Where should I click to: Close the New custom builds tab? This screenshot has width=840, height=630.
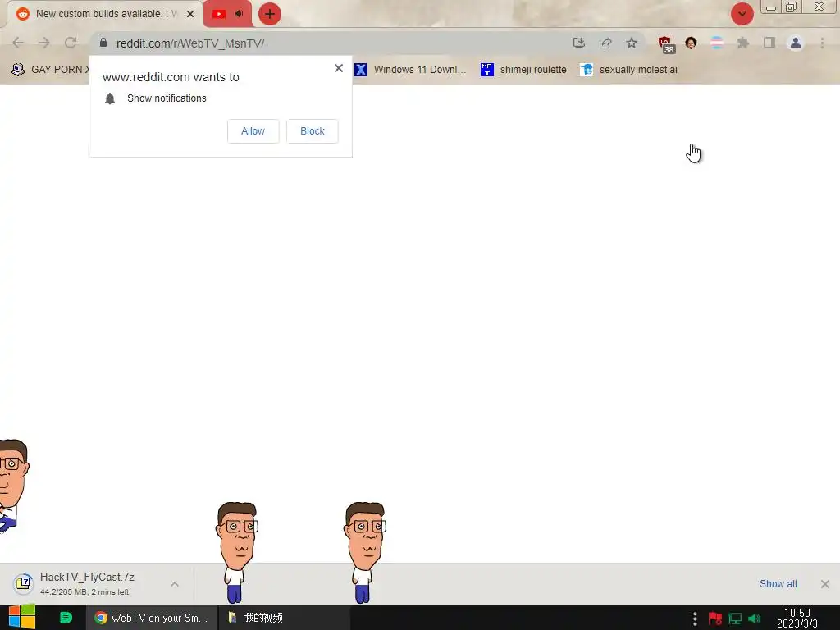pos(190,14)
